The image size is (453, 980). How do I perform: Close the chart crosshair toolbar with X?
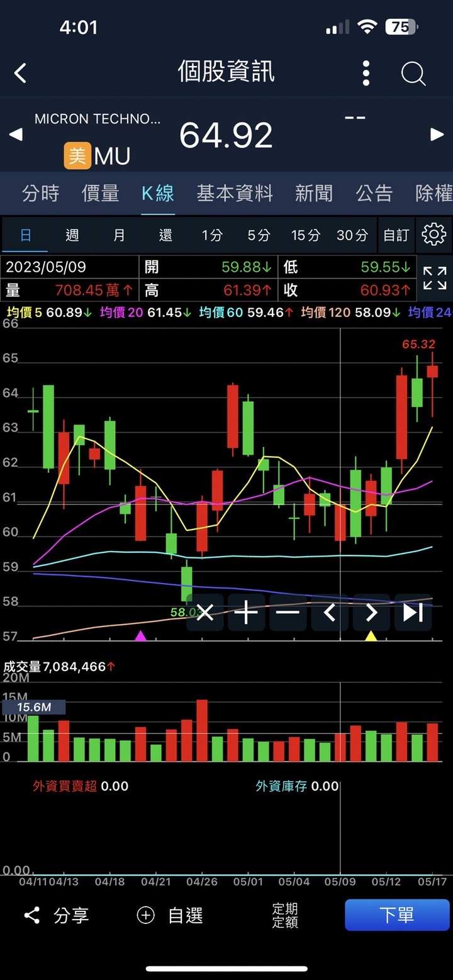click(205, 612)
